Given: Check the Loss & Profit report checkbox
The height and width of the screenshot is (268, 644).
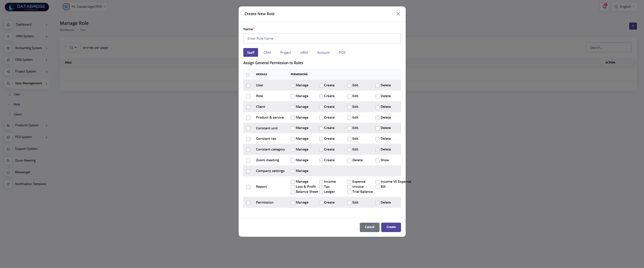Looking at the screenshot, I should (x=293, y=187).
